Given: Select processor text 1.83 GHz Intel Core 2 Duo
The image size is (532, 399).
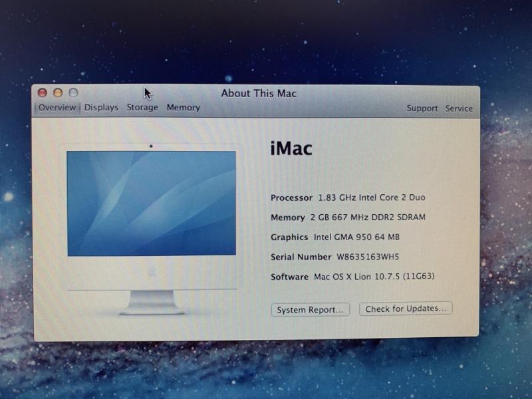Looking at the screenshot, I should (x=372, y=198).
